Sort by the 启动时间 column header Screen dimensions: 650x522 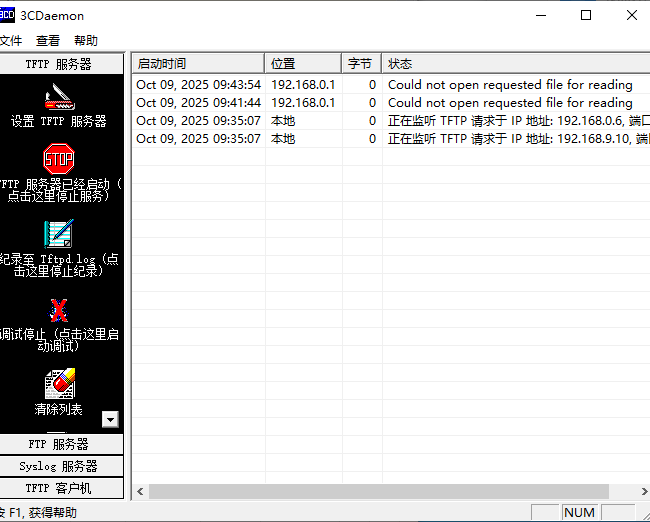[x=198, y=64]
